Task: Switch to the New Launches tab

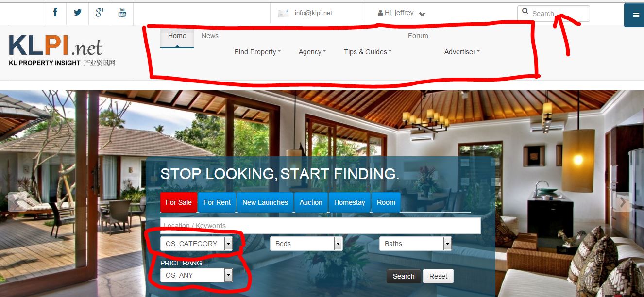Action: [x=265, y=202]
